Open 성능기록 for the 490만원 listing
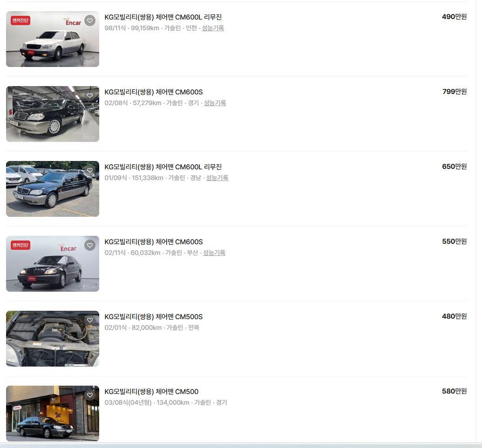This screenshot has height=448, width=482. [214, 28]
